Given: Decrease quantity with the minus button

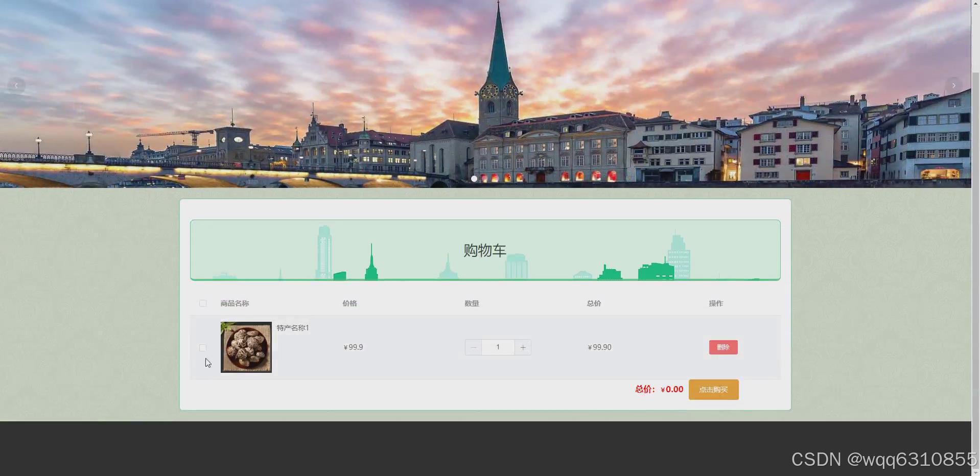Looking at the screenshot, I should [474, 347].
